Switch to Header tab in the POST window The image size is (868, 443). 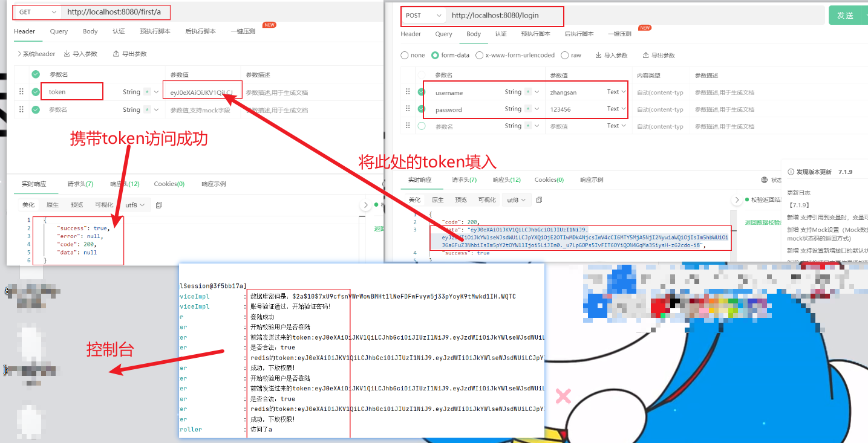(x=411, y=34)
